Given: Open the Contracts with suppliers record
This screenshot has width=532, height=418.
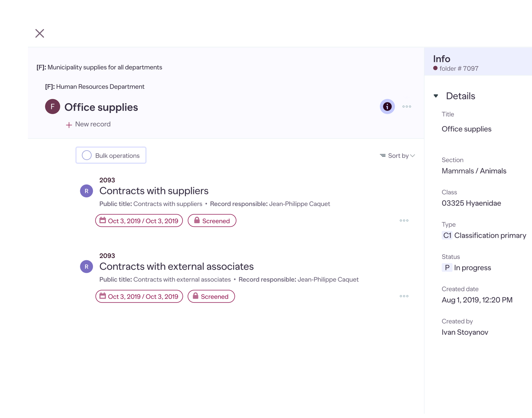Looking at the screenshot, I should pyautogui.click(x=154, y=191).
